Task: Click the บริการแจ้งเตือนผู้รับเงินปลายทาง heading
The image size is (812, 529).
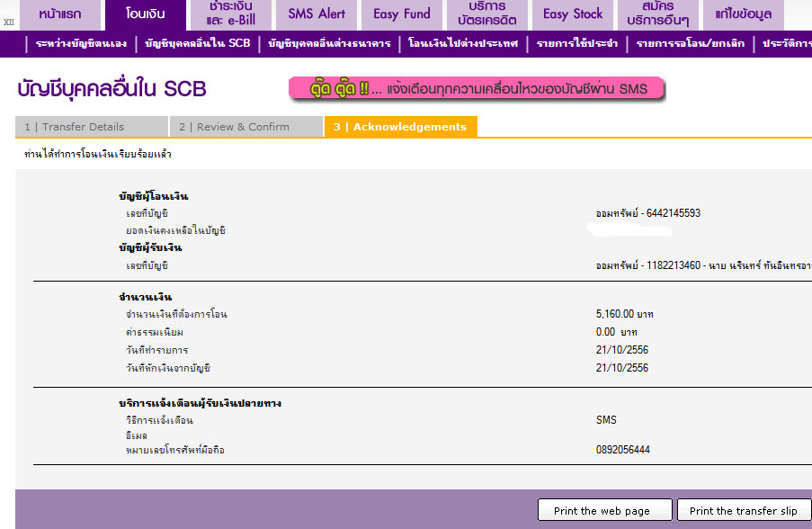Action: [200, 403]
